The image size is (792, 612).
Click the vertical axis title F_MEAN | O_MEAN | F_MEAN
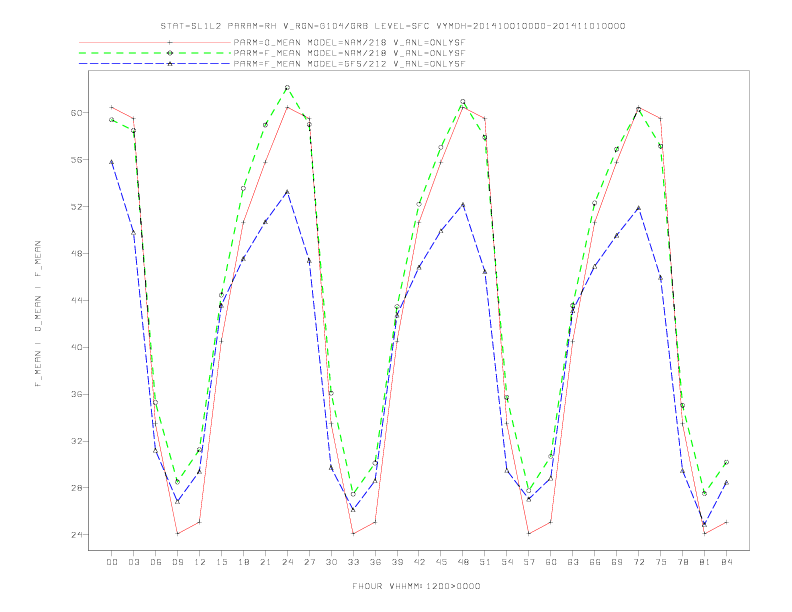click(38, 314)
